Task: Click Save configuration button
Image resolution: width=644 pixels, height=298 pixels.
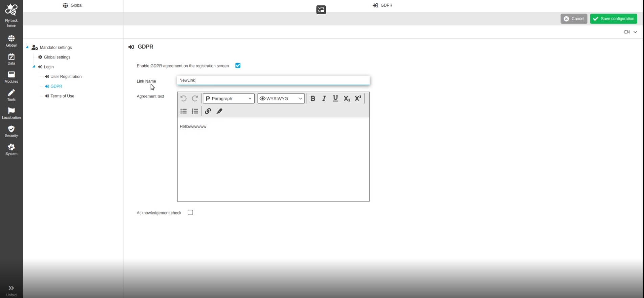Action: point(614,19)
